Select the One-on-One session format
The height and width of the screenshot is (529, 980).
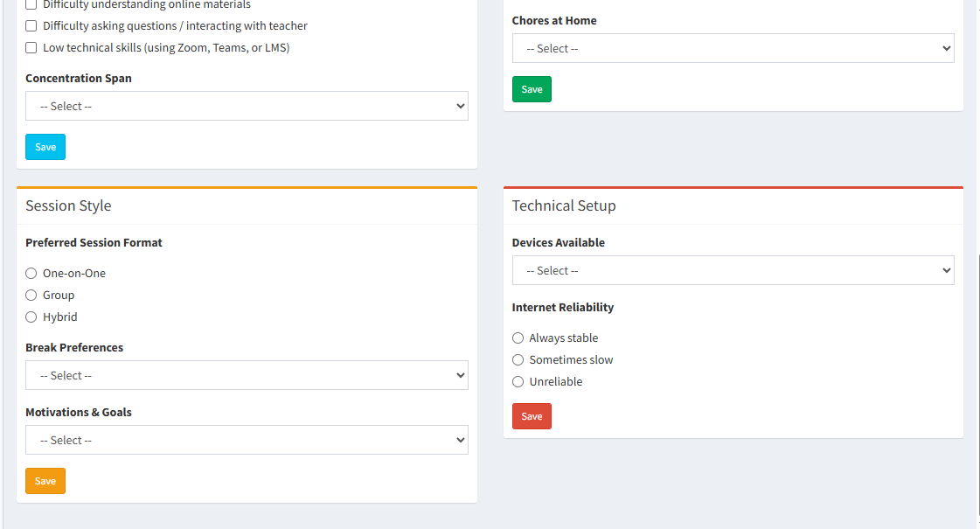coord(31,274)
